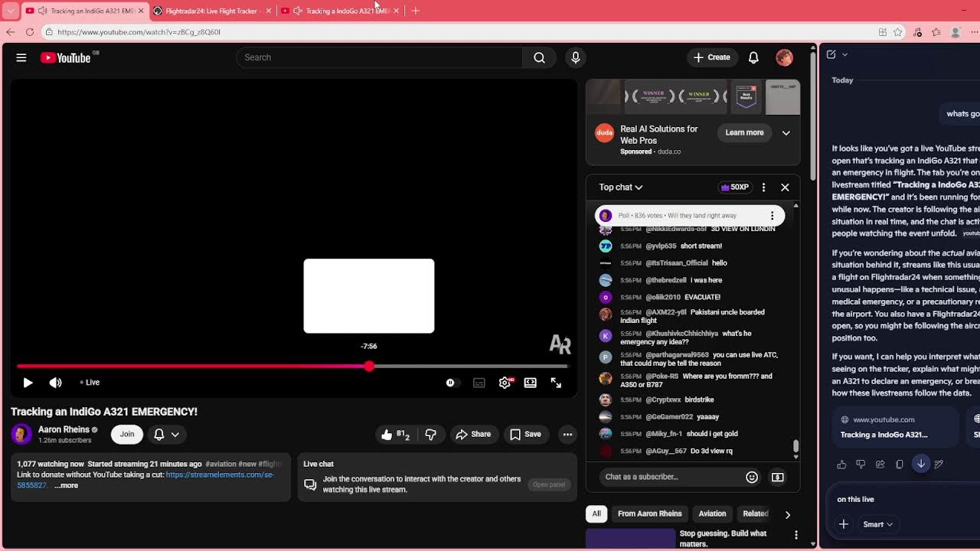Screen dimensions: 980x551
Task: Show more filter chips with the arrow
Action: 787,515
